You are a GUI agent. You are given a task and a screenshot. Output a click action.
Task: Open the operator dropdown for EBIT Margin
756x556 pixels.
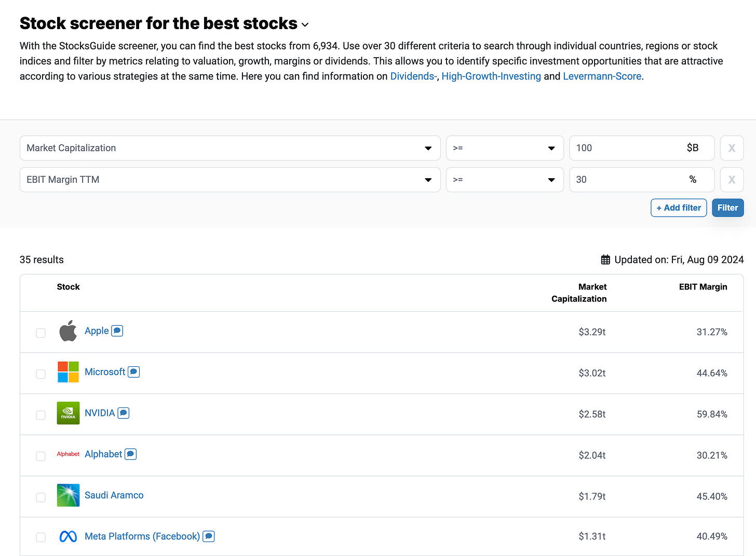click(x=505, y=180)
